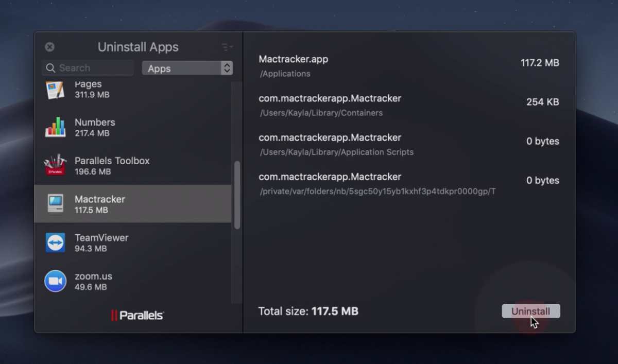The height and width of the screenshot is (364, 618).
Task: Click the TeamViewer app icon
Action: (55, 242)
